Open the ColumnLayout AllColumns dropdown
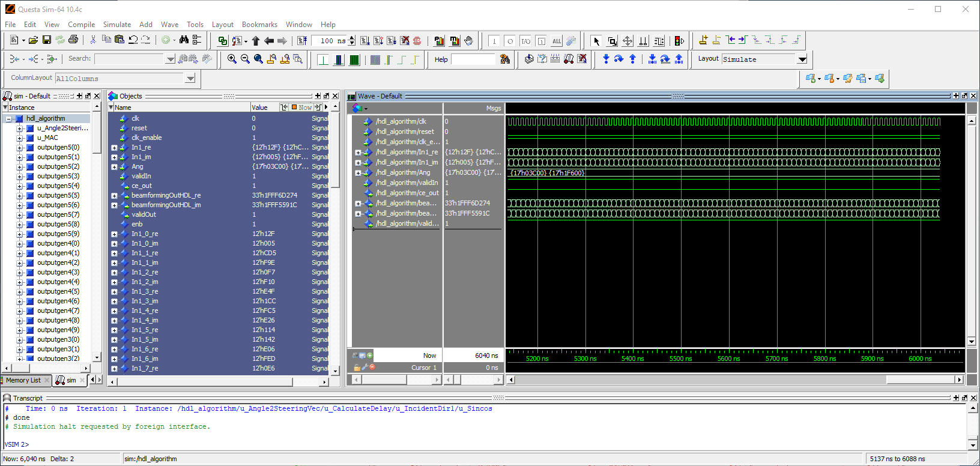Image resolution: width=980 pixels, height=466 pixels. (190, 78)
